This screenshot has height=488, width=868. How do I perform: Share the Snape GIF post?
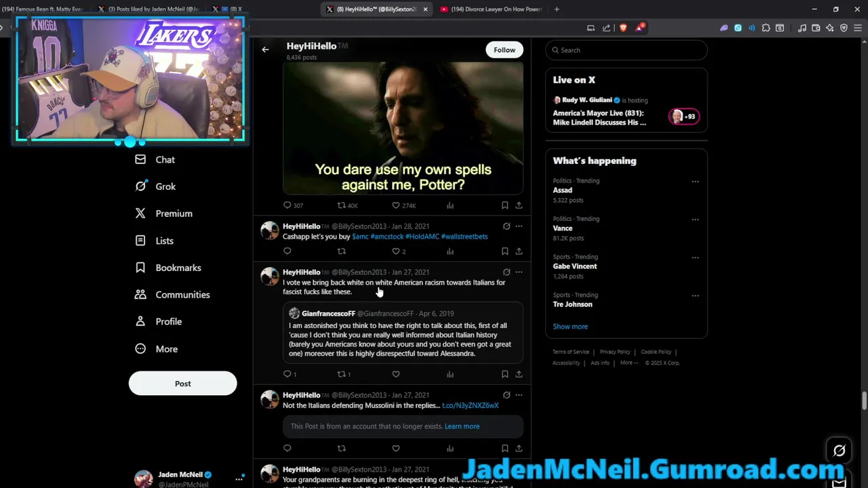[519, 205]
